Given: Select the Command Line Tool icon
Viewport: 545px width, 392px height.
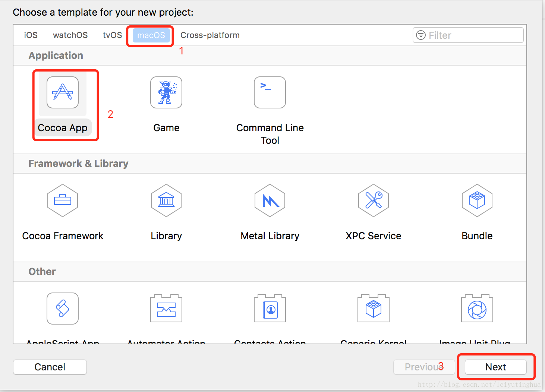Looking at the screenshot, I should (270, 92).
